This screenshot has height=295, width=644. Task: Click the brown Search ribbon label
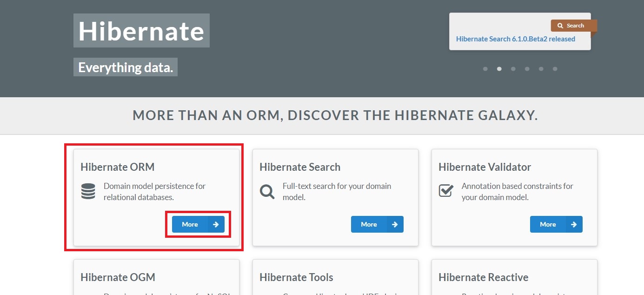point(574,26)
